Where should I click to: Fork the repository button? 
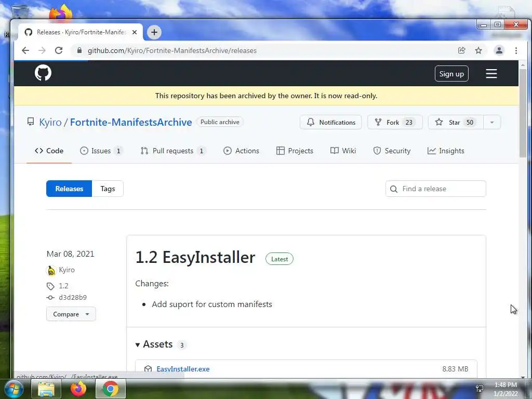point(395,122)
